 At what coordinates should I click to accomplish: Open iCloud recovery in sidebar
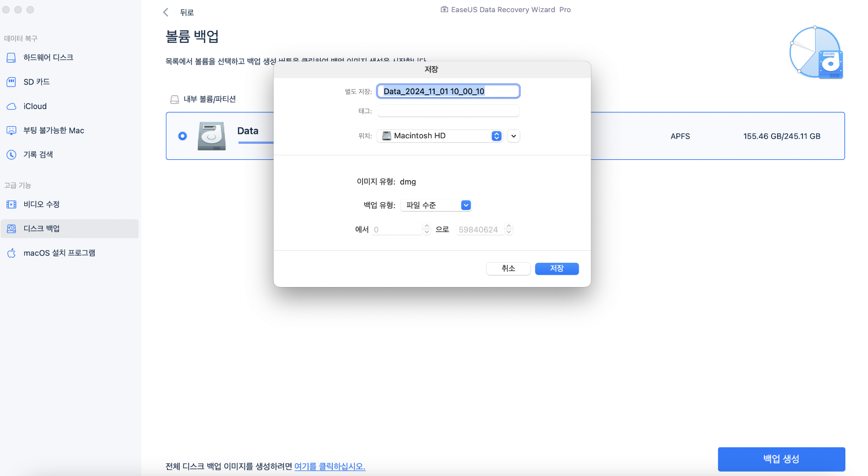pyautogui.click(x=69, y=106)
